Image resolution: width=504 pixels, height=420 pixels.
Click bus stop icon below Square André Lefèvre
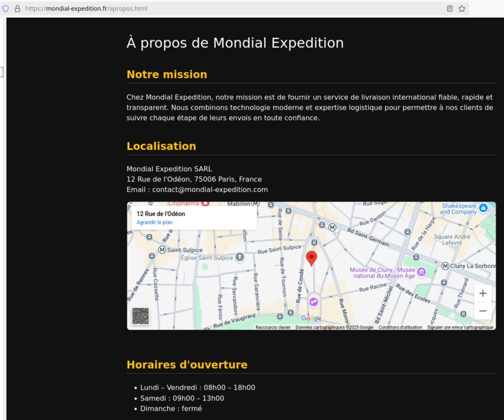pyautogui.click(x=416, y=257)
